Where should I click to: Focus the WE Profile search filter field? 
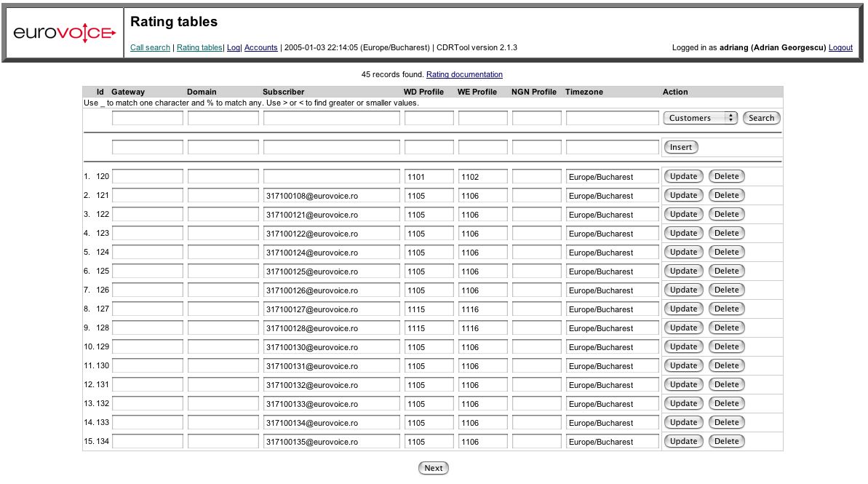tap(482, 118)
